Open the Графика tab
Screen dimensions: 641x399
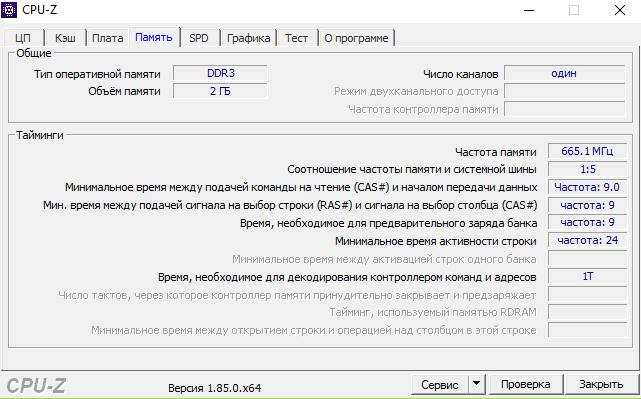pyautogui.click(x=248, y=38)
